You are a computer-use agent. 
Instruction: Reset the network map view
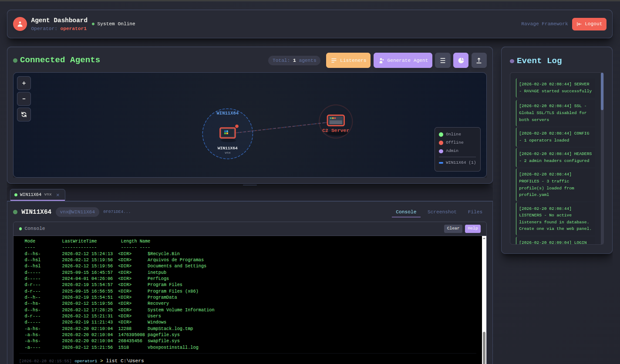click(x=24, y=115)
